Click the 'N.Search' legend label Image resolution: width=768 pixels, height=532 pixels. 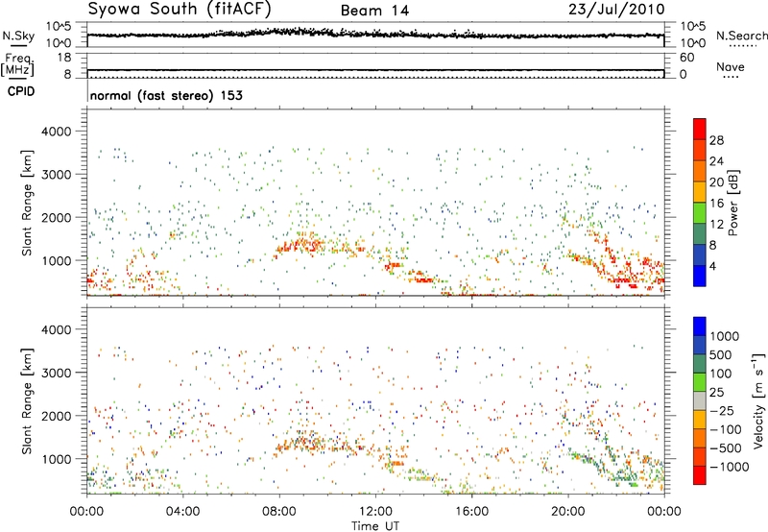(x=741, y=36)
